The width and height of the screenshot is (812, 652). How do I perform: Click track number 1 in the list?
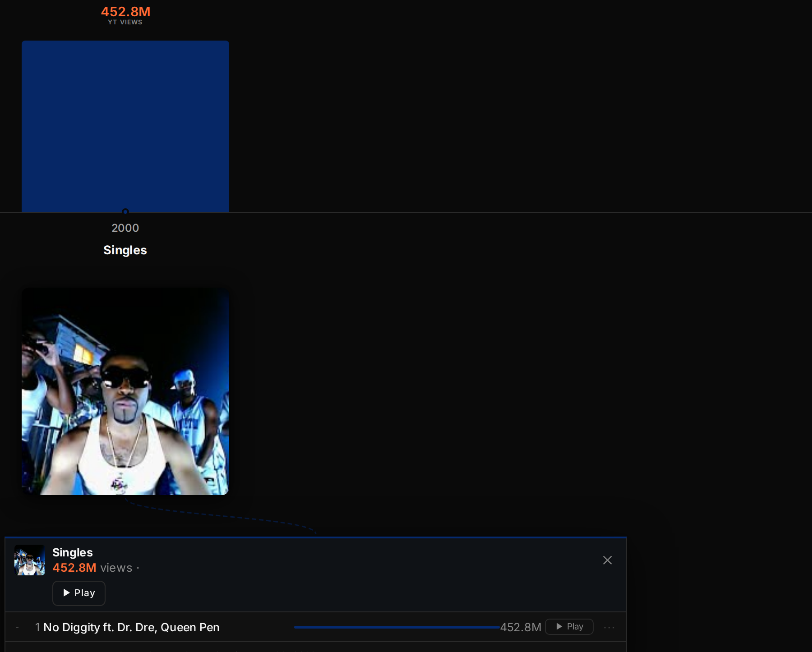coord(37,627)
